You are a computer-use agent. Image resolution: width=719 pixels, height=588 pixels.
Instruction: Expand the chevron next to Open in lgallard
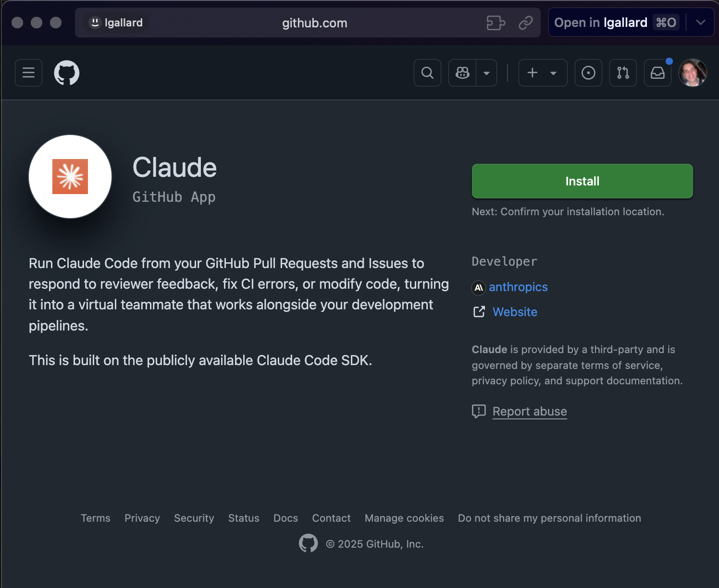(701, 23)
